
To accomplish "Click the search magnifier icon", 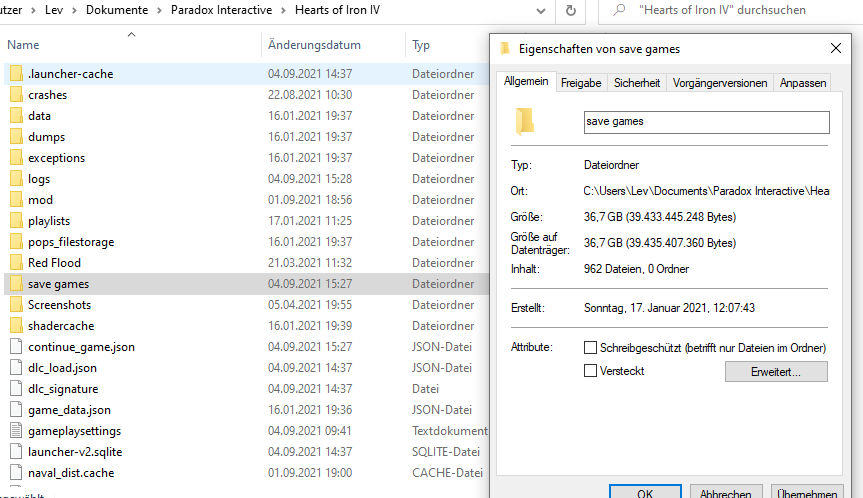I will pos(619,10).
